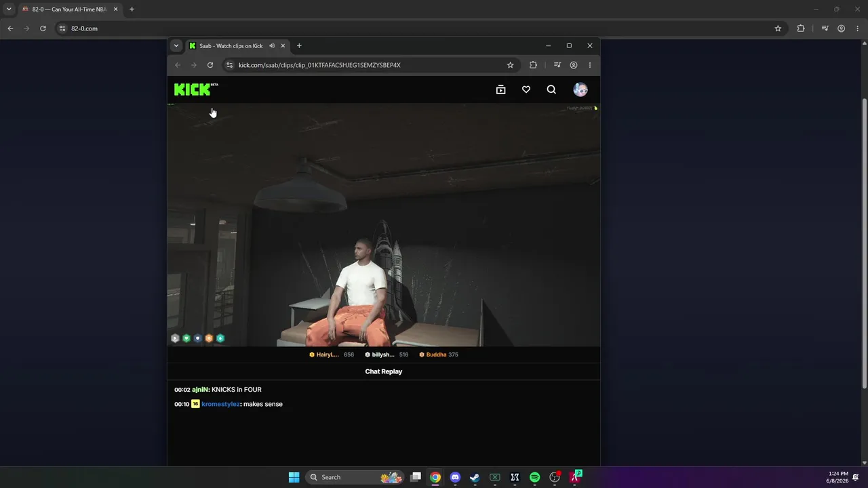Open Discord from the taskbar
868x488 pixels.
[x=455, y=477]
